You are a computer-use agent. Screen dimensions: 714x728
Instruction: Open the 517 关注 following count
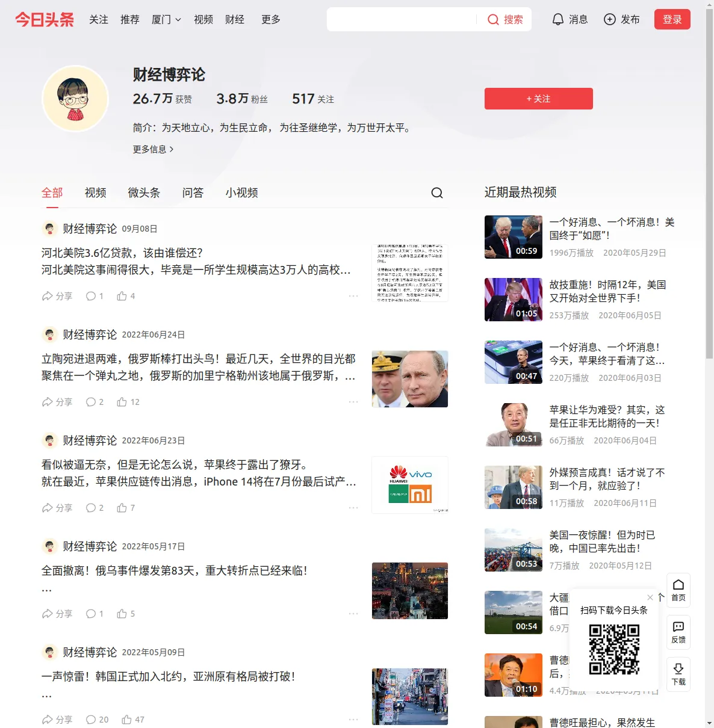point(313,99)
